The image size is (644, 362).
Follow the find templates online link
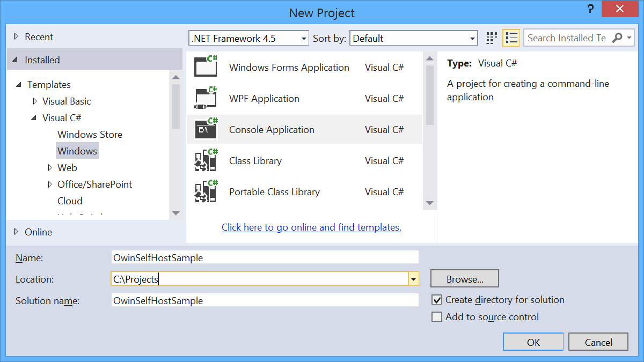pyautogui.click(x=311, y=227)
